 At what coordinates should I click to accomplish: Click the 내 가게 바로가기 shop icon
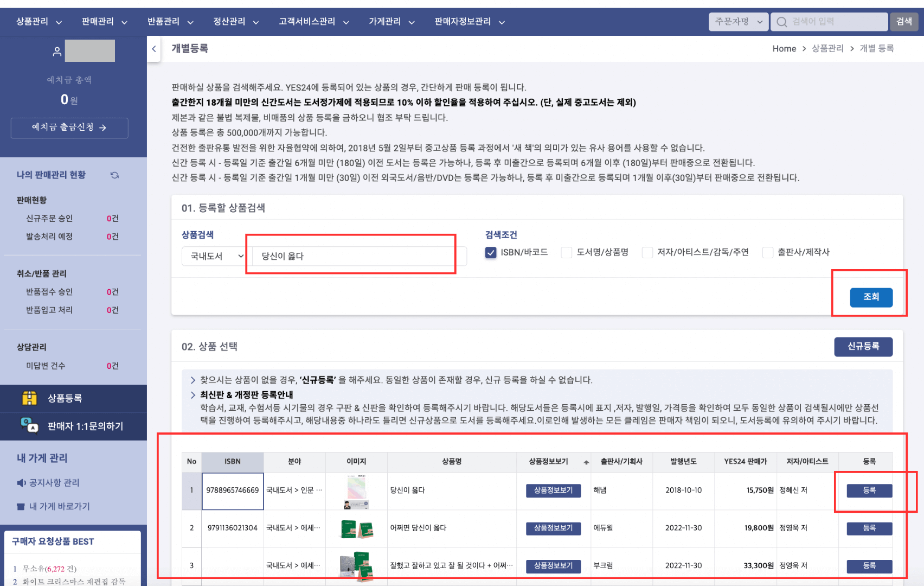click(21, 507)
